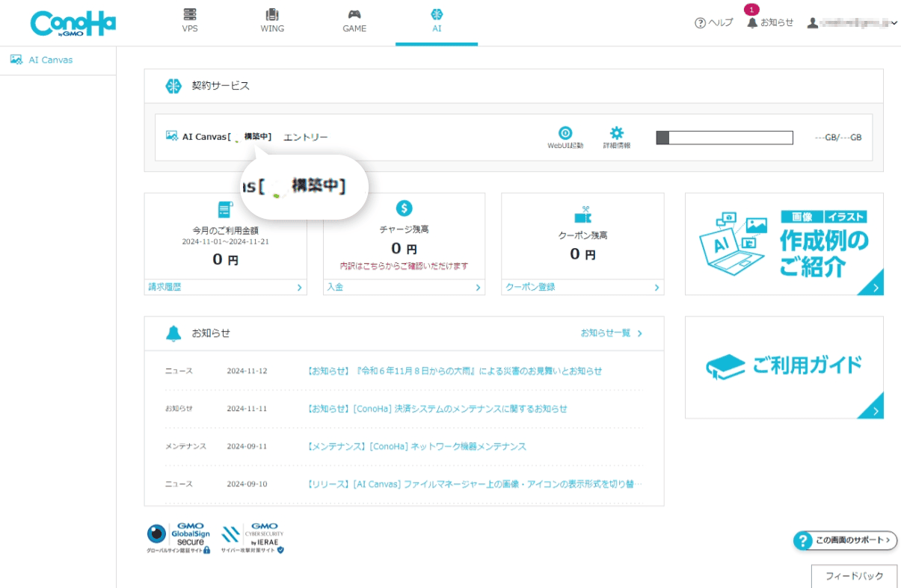Click the red notification badge
Screen dimensions: 901x588
[751, 10]
